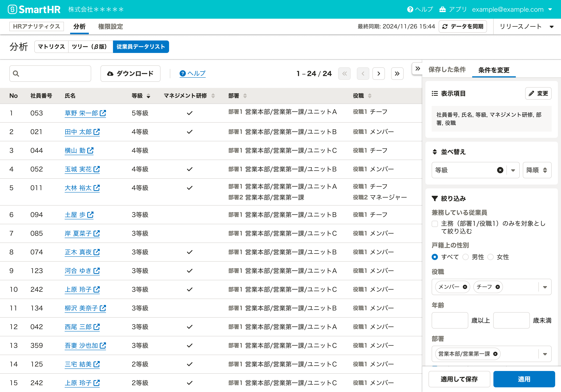Image resolution: width=561 pixels, height=392 pixels.
Task: Click the employee search input field
Action: pyautogui.click(x=50, y=73)
